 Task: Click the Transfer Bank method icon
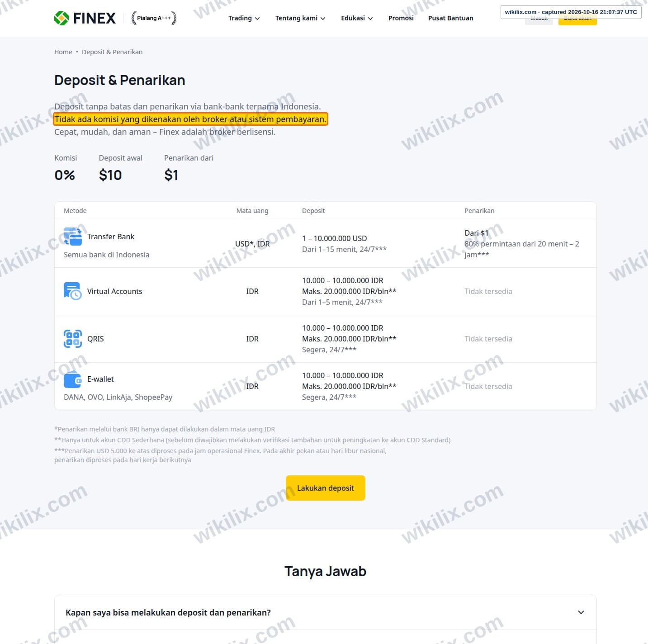[x=73, y=237]
